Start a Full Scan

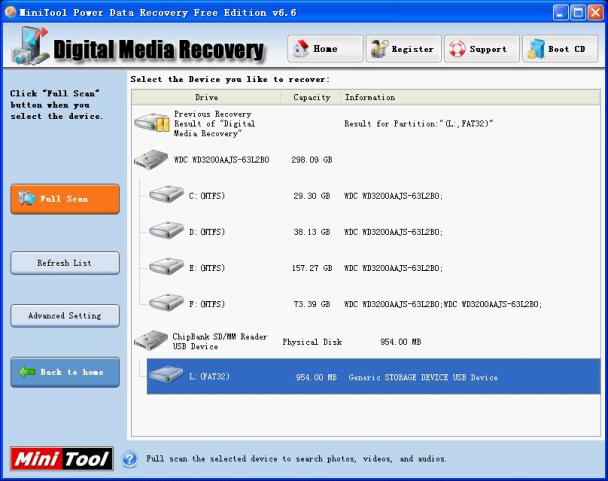coord(65,199)
